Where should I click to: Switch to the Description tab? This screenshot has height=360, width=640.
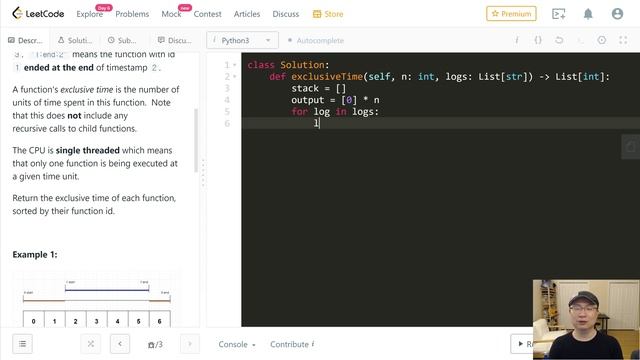tap(25, 40)
